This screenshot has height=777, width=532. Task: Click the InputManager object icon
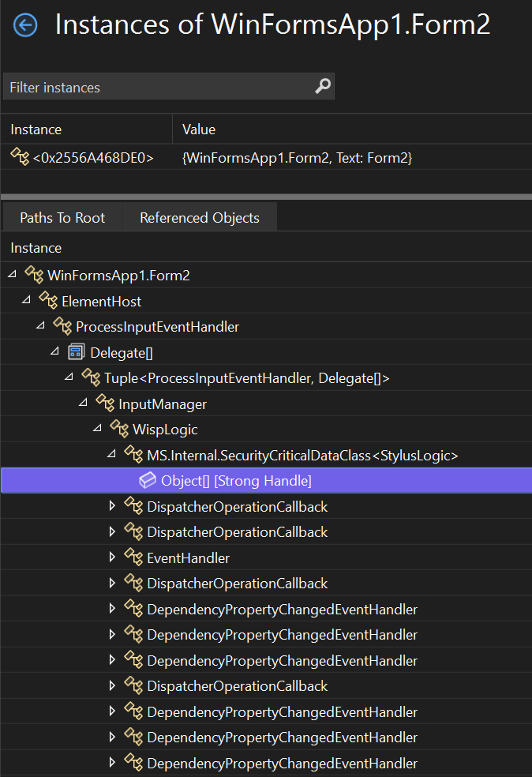click(x=107, y=403)
